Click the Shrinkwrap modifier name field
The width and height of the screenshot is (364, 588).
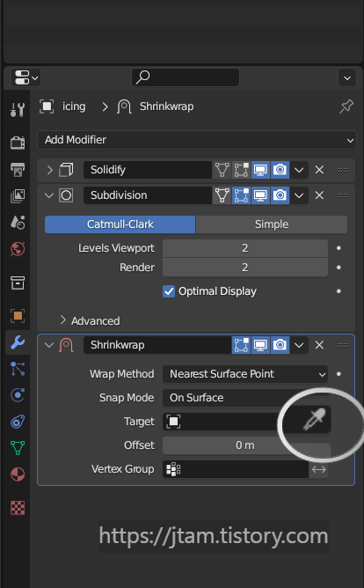point(157,345)
